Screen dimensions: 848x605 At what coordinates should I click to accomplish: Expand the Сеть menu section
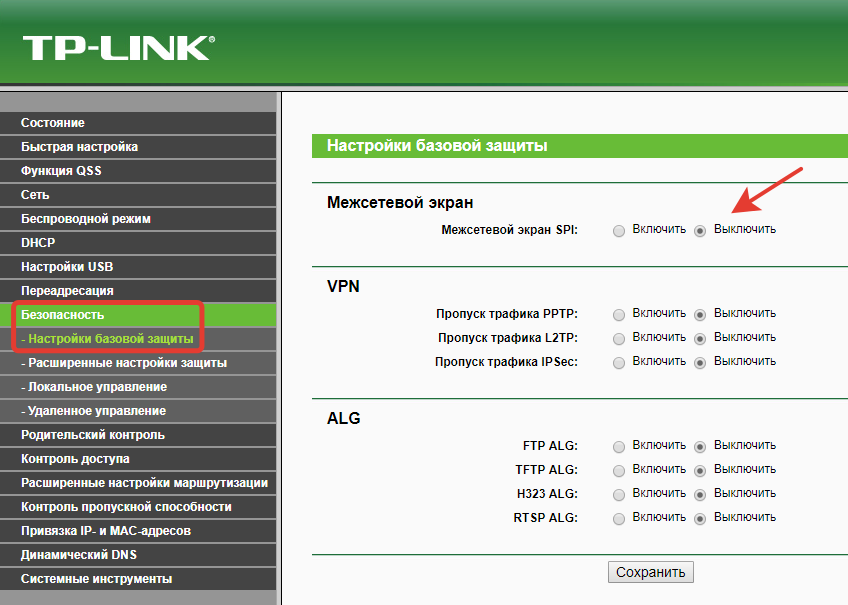pyautogui.click(x=35, y=195)
